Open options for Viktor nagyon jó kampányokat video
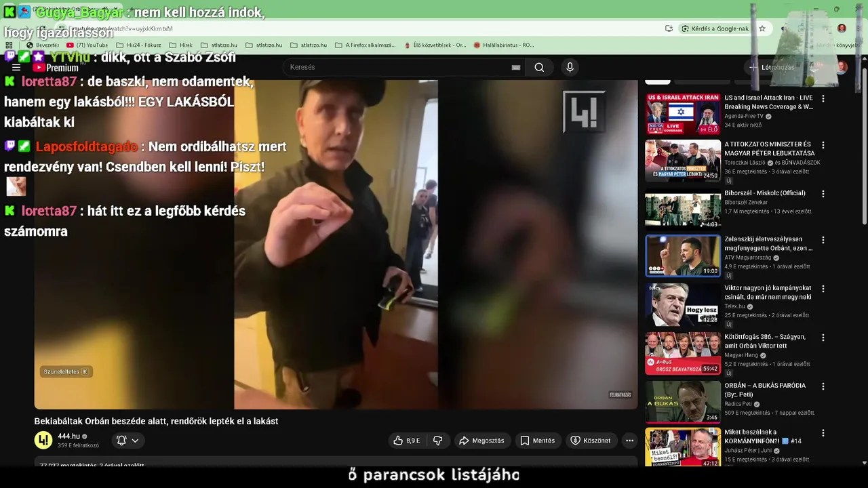Screen dimensions: 868x488 (x=823, y=289)
